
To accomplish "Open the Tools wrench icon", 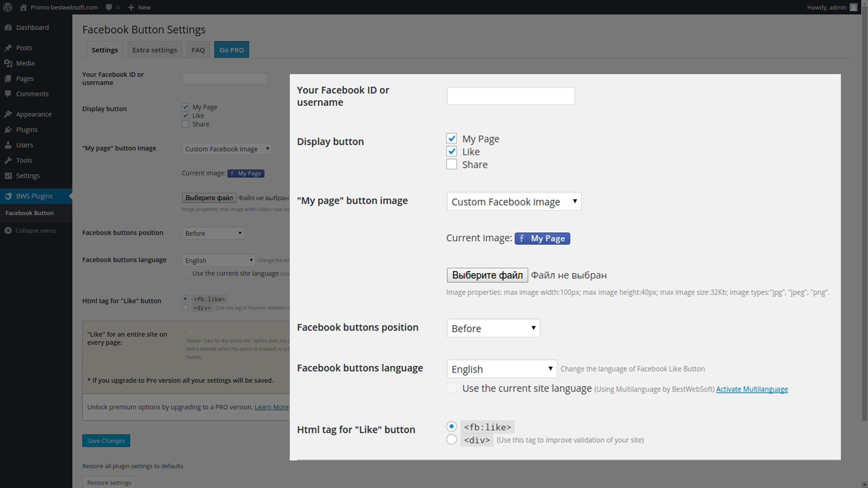I will coord(8,160).
